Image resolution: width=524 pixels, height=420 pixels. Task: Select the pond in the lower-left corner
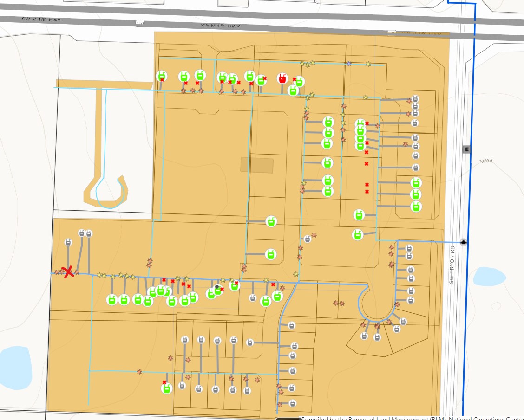click(x=14, y=367)
